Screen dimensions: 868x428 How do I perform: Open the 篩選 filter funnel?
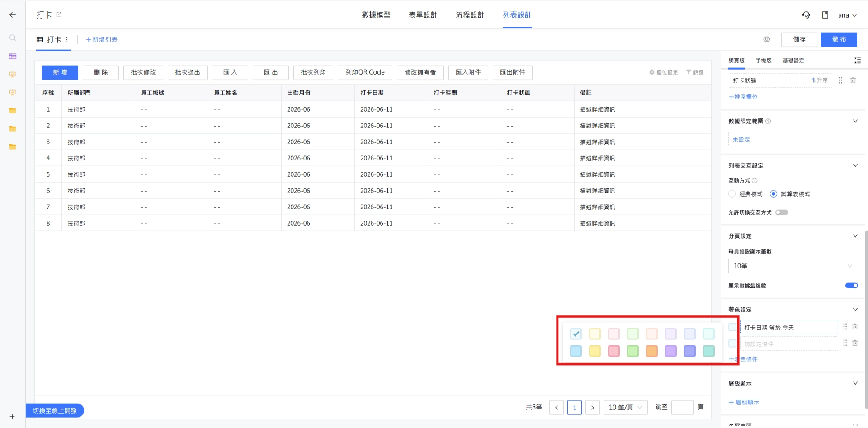coord(695,72)
